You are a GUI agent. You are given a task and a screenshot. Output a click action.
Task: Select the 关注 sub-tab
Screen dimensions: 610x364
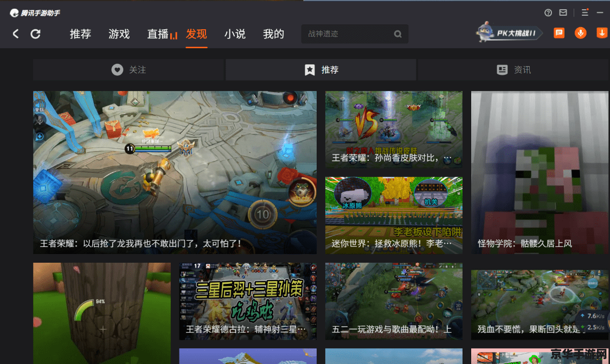coord(129,69)
